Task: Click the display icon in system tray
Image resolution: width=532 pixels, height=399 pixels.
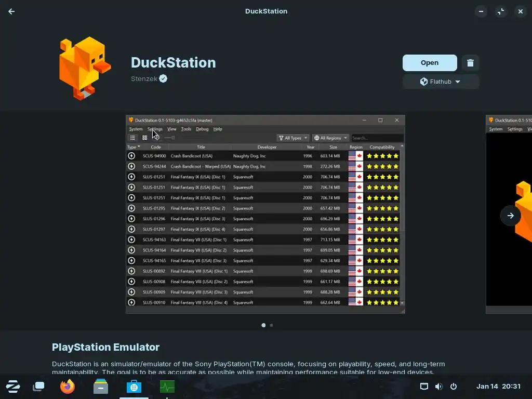Action: (x=424, y=387)
